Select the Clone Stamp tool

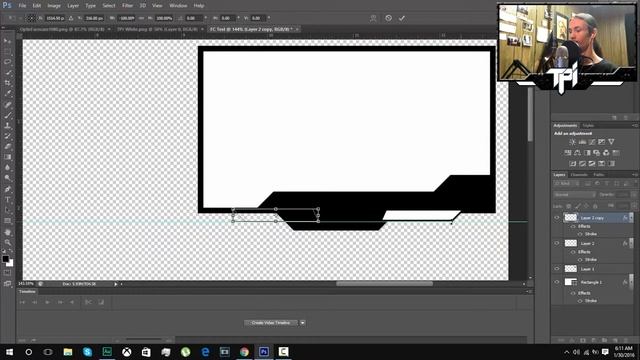(x=7, y=126)
